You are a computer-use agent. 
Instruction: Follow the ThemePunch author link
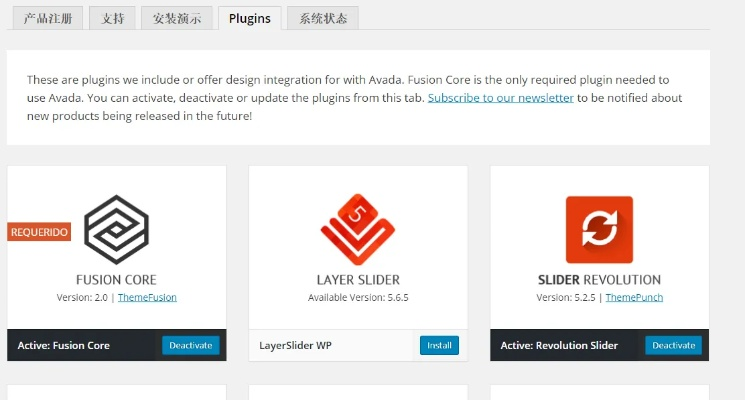[x=634, y=297]
